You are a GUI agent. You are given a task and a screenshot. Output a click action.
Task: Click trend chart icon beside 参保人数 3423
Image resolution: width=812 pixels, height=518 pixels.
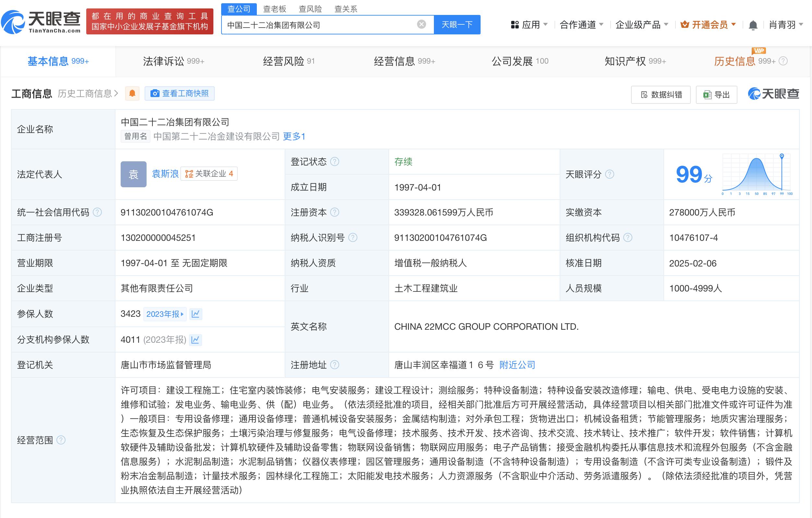click(196, 314)
